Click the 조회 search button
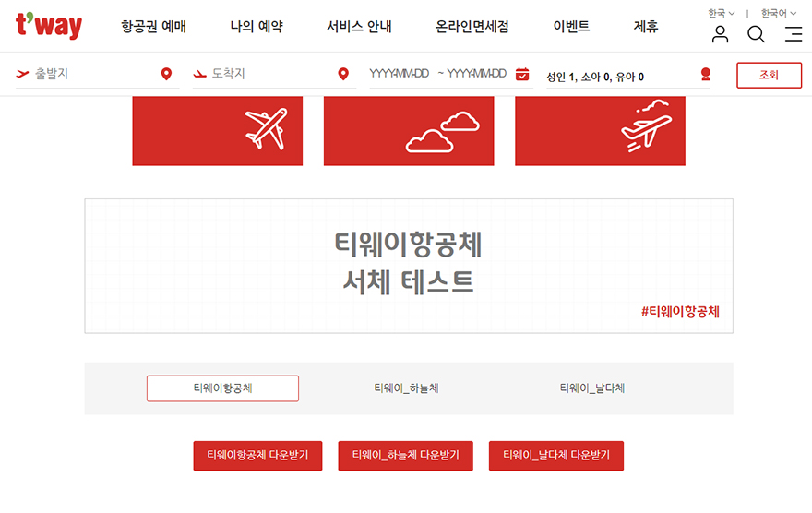The height and width of the screenshot is (513, 812). (x=769, y=75)
